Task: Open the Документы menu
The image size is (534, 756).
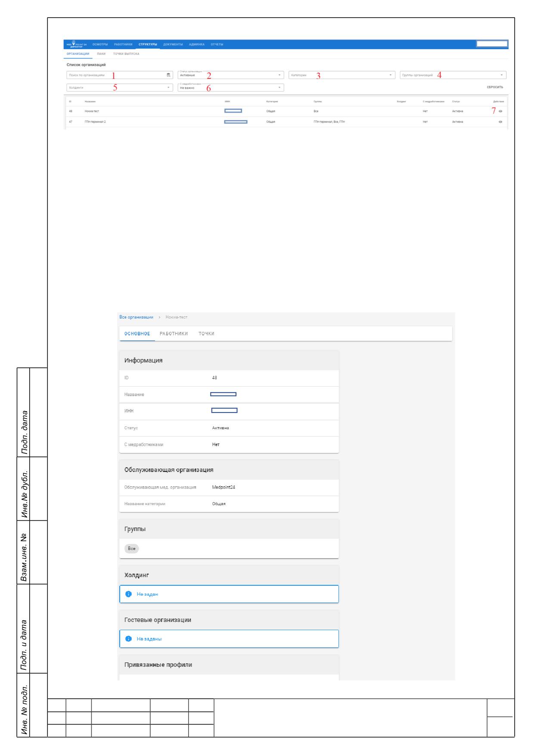Action: pos(173,44)
